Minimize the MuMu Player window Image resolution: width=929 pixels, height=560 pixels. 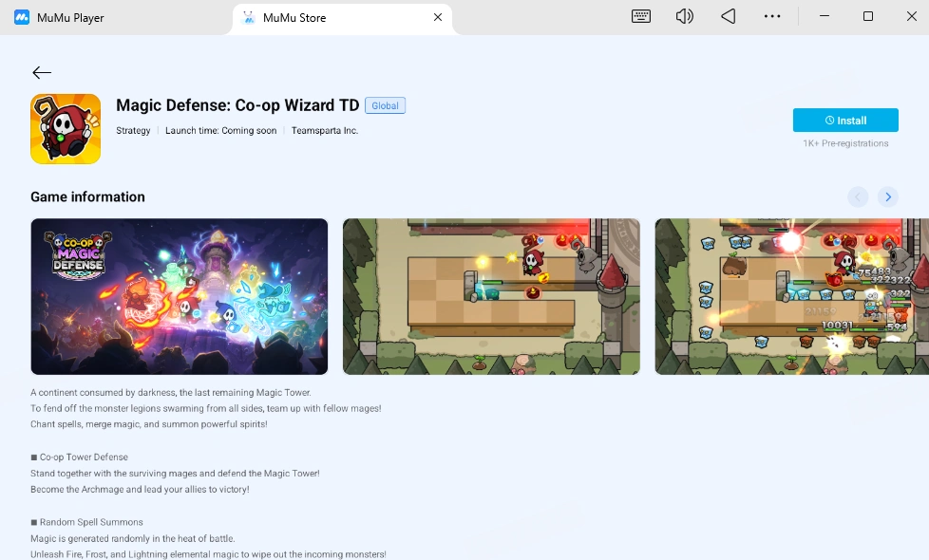(825, 16)
